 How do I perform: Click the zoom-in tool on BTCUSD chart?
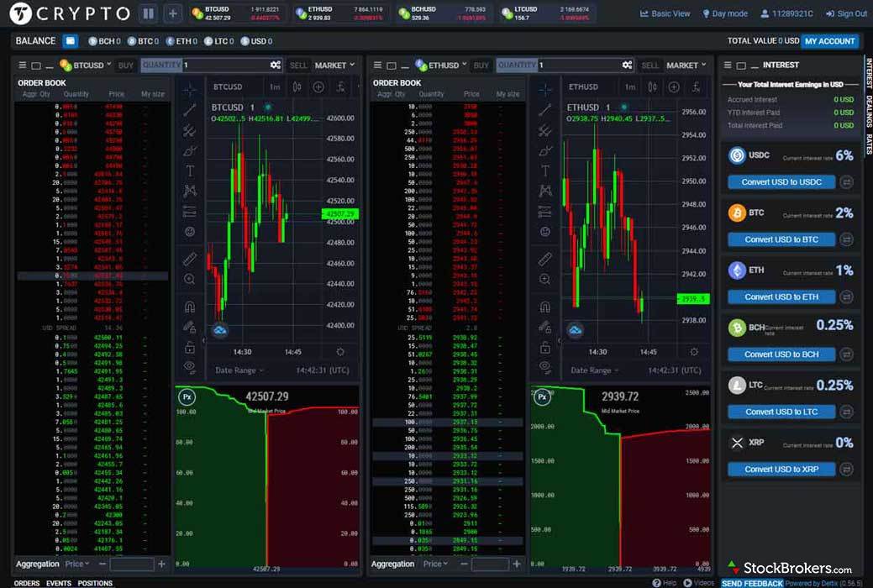[190, 279]
